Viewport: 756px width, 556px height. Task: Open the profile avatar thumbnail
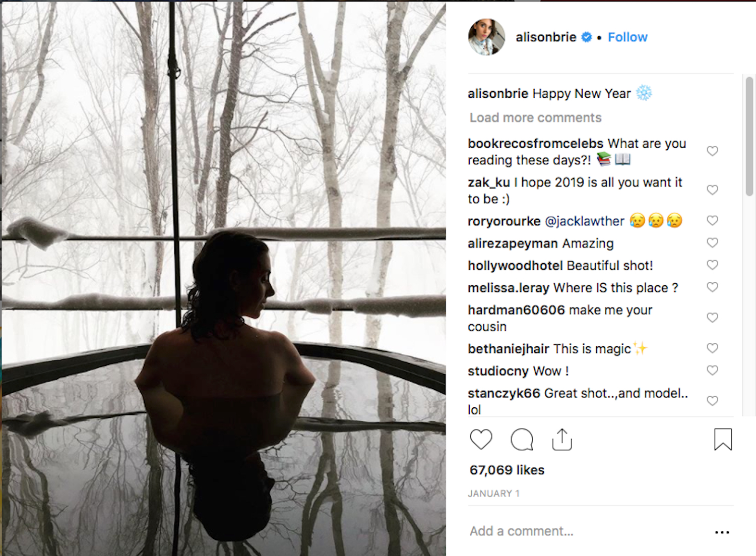pyautogui.click(x=486, y=37)
